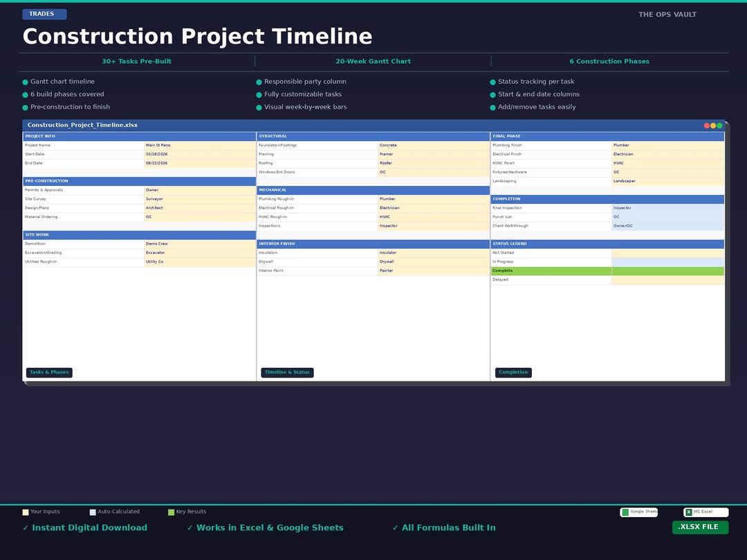Select the Insulation Insulator cell

tap(434, 253)
